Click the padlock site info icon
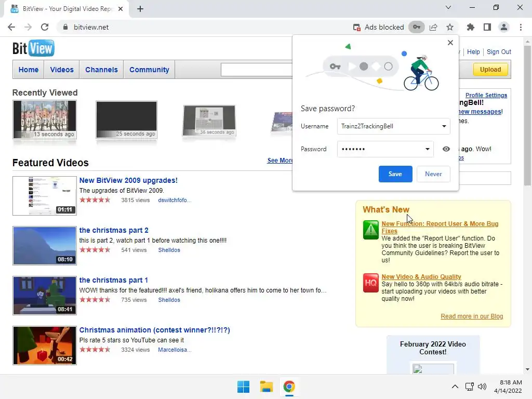Image resolution: width=532 pixels, height=399 pixels. (x=65, y=27)
